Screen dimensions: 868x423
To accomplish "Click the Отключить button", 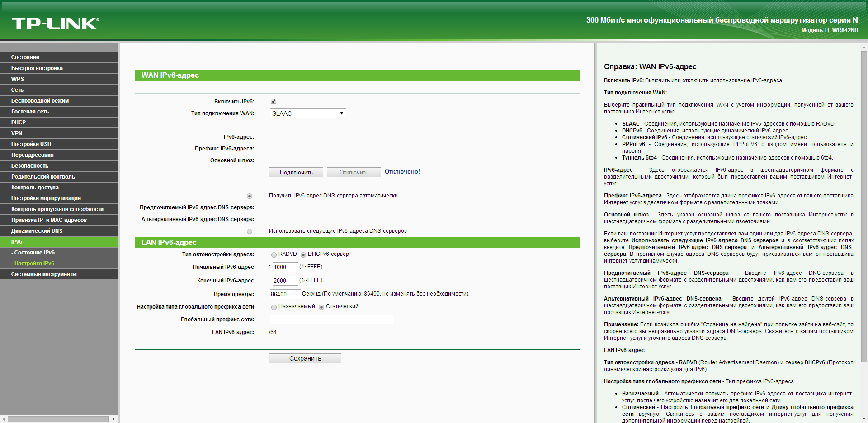I will (x=354, y=172).
